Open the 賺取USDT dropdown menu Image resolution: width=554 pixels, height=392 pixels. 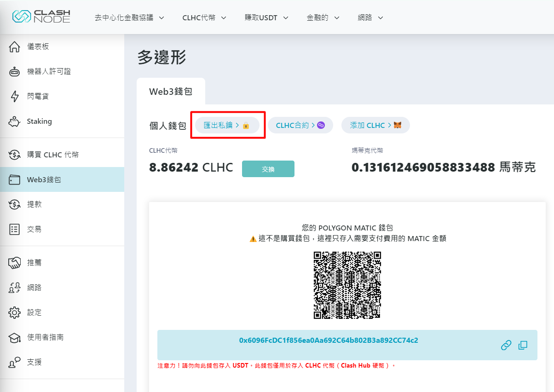pos(266,17)
